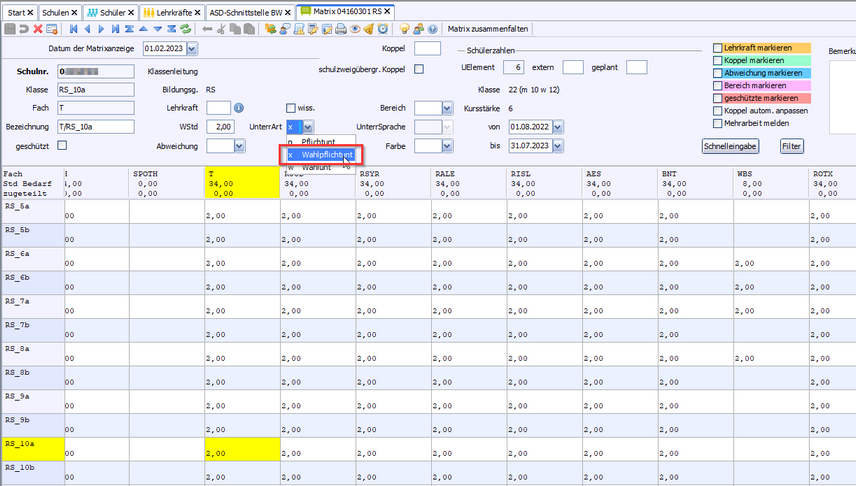Click the two-person users icon near light bulb
856x486 pixels.
click(418, 29)
